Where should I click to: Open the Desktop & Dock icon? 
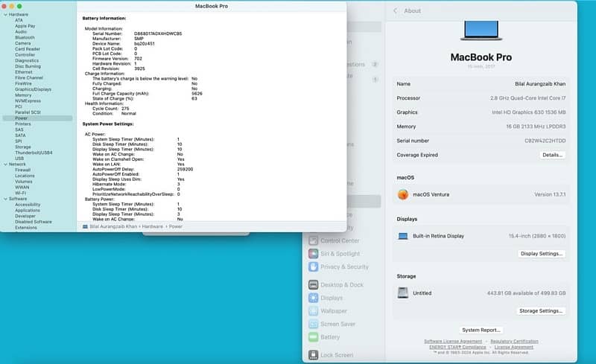[x=313, y=285]
